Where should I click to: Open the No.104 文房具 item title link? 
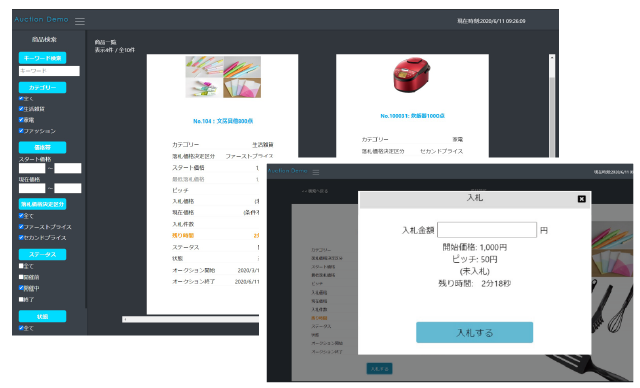[223, 121]
